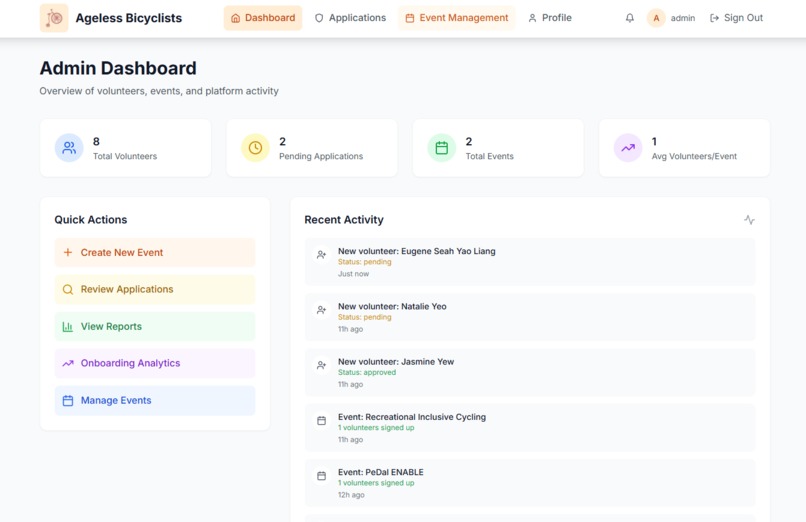Viewport: 806px width, 522px height.
Task: Open Event: PeDal ENABLE entry
Action: pos(530,482)
